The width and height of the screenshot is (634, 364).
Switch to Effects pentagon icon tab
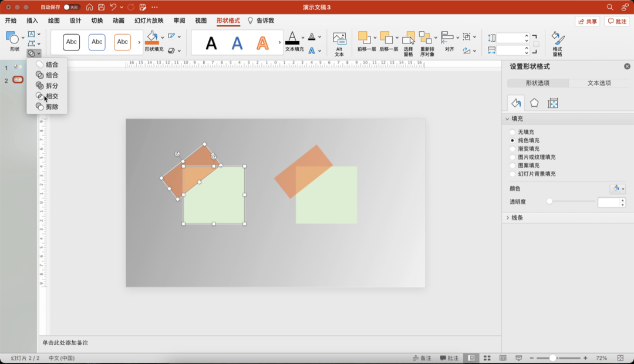click(x=534, y=103)
